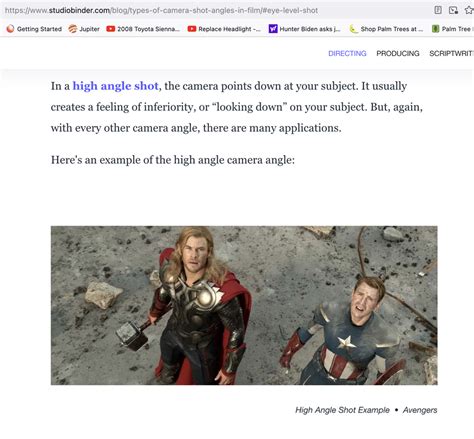Viewport: 474px width, 439px height.
Task: Click the 'High Angle Shot Example' caption
Action: tap(342, 410)
